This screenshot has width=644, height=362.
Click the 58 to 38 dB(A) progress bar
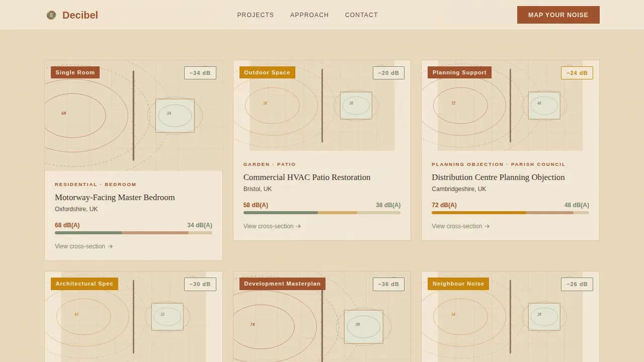click(x=322, y=213)
